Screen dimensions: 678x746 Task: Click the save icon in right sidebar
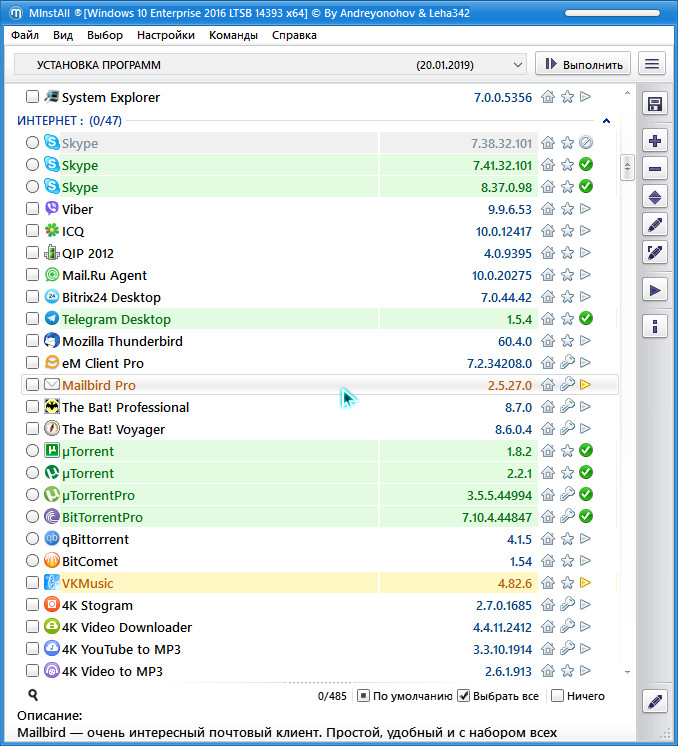pyautogui.click(x=655, y=104)
